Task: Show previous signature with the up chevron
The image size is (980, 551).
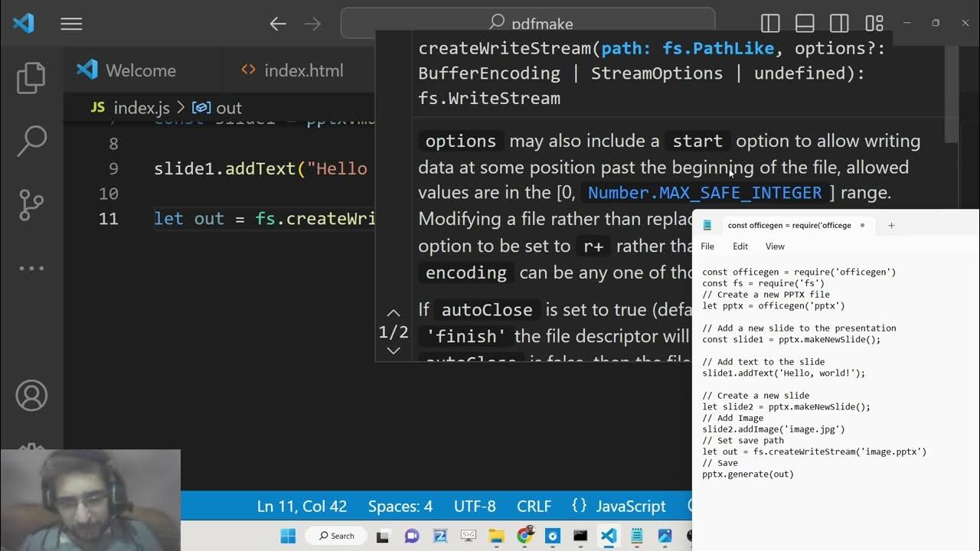Action: (x=394, y=313)
